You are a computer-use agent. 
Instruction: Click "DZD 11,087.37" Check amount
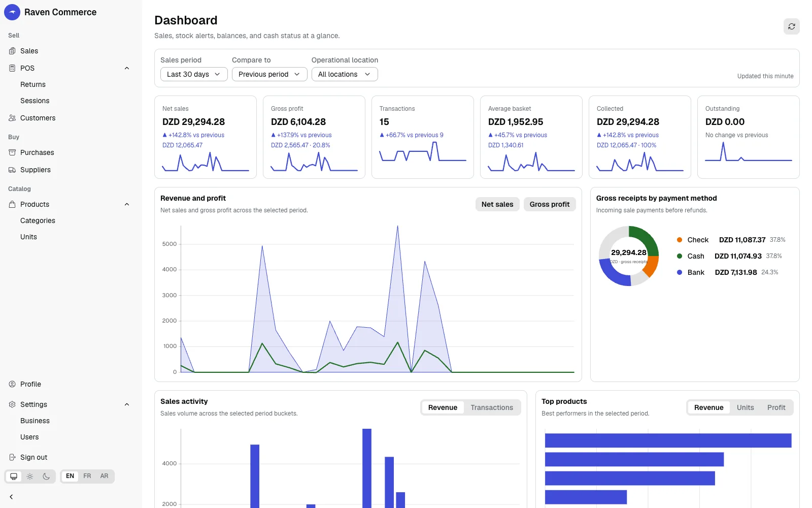coord(742,240)
